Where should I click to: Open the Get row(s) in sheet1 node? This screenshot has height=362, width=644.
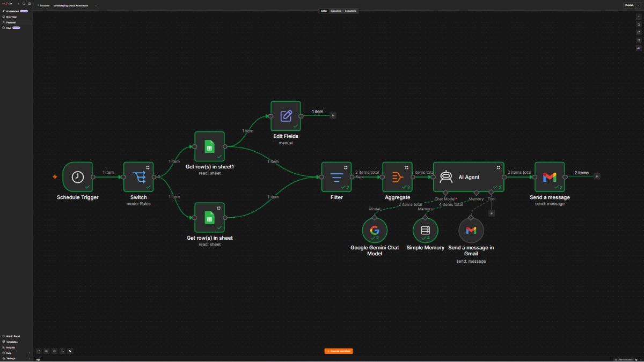[x=209, y=146]
